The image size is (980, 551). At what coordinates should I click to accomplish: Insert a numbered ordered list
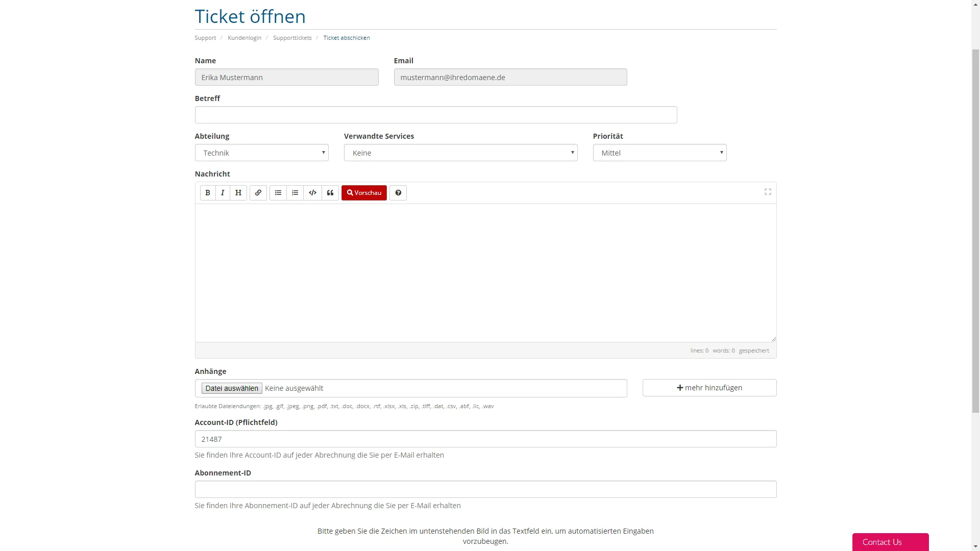295,193
